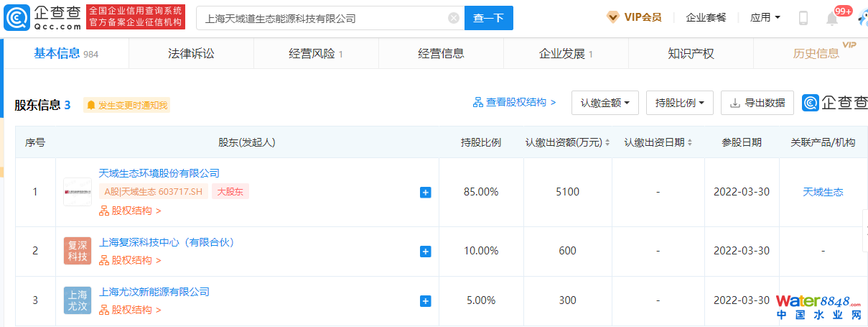Open the 持股比例 dropdown filter

click(x=679, y=103)
